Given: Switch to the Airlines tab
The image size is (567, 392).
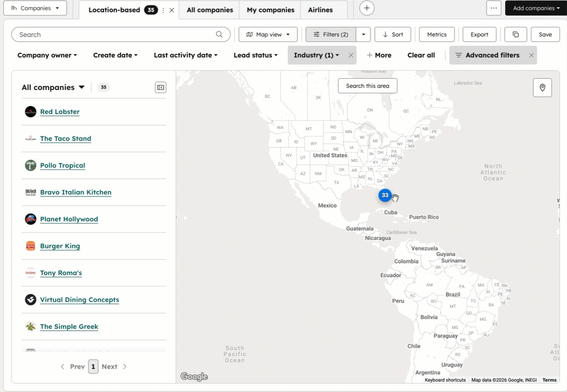Looking at the screenshot, I should 320,9.
